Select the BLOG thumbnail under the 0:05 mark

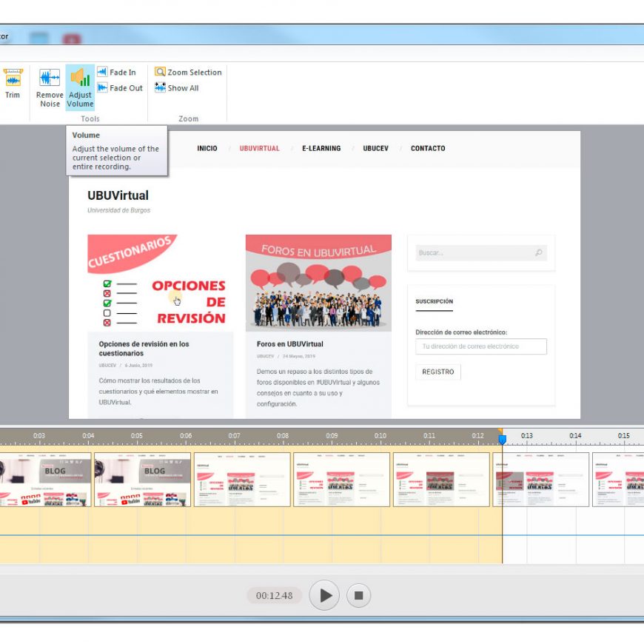(143, 480)
